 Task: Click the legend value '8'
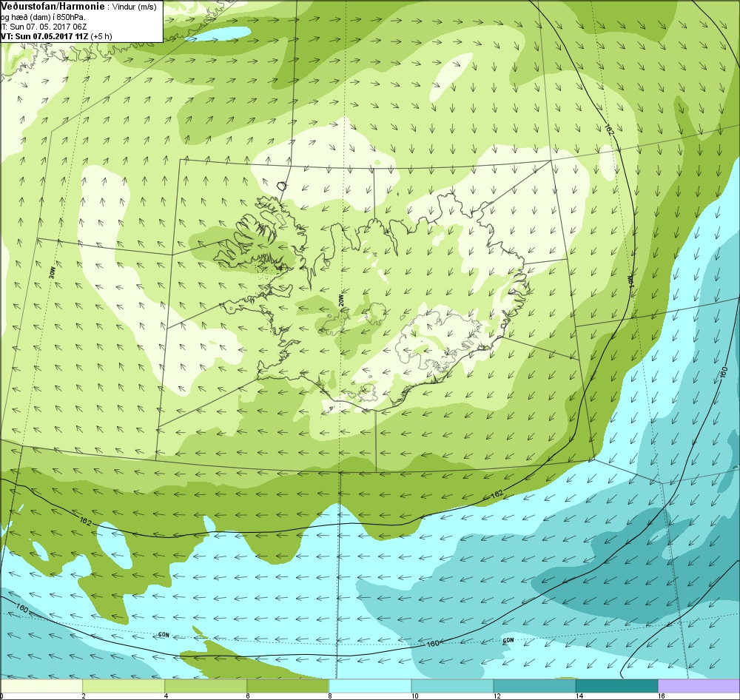[330, 696]
